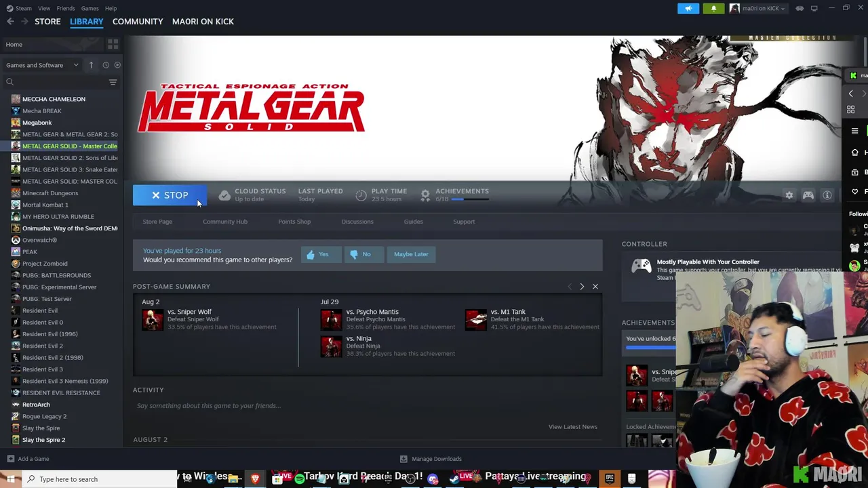Image resolution: width=868 pixels, height=488 pixels.
Task: Go to previous post-game summary page
Action: pos(570,287)
